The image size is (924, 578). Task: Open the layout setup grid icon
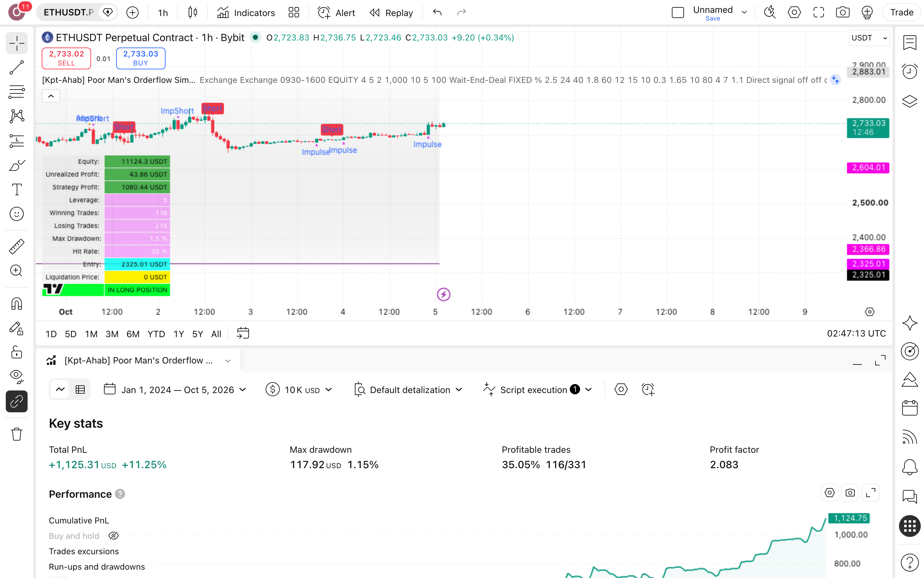tap(294, 13)
